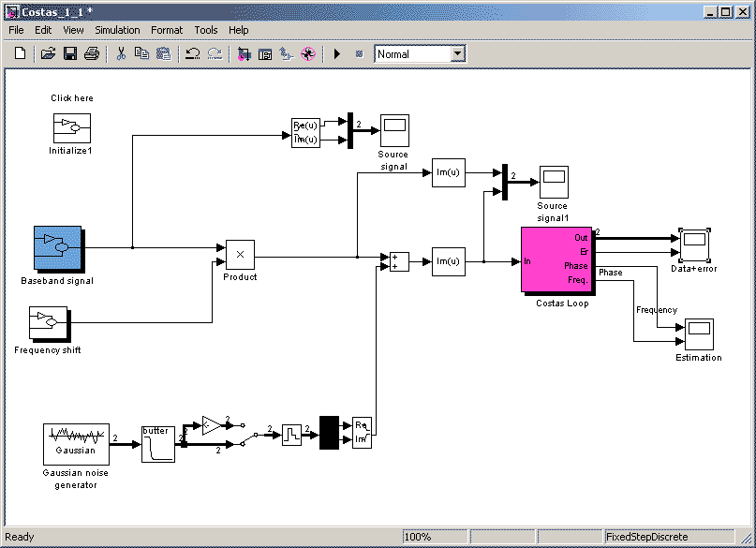Open the Tools menu
The width and height of the screenshot is (756, 548).
point(206,30)
